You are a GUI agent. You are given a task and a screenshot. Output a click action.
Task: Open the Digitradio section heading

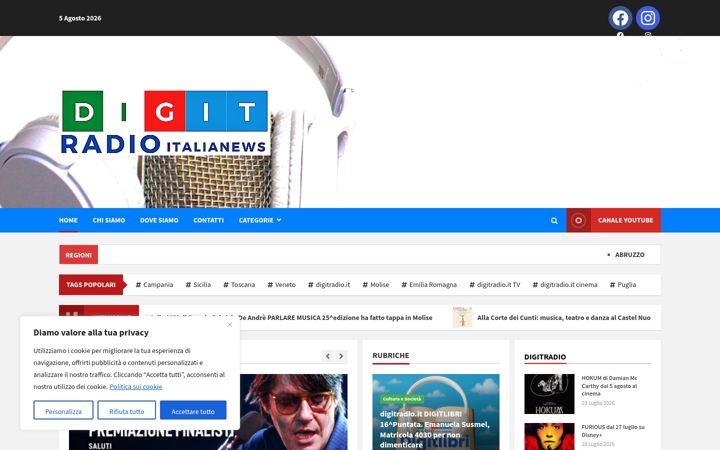[x=545, y=357]
